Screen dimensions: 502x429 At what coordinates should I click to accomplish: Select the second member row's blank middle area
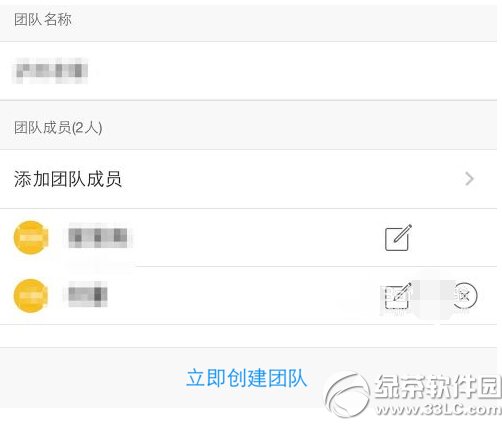pyautogui.click(x=245, y=296)
